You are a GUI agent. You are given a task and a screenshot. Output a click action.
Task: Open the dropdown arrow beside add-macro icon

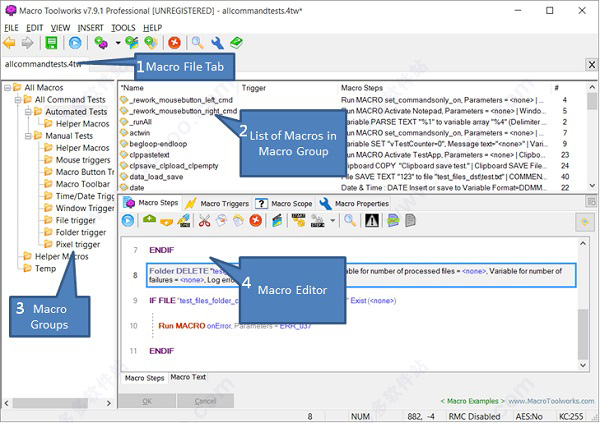(x=118, y=43)
